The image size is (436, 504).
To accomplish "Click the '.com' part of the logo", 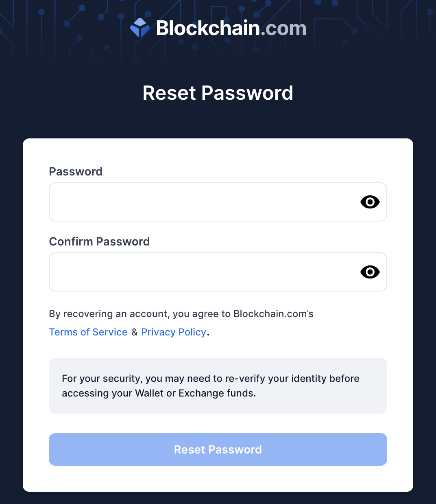I will click(x=283, y=28).
